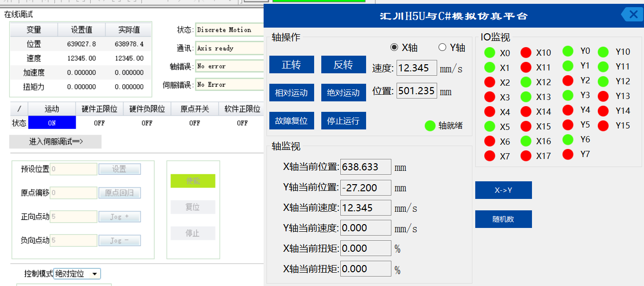644x286 pixels.
Task: Click the Y12 indicator lamp
Action: click(x=603, y=81)
